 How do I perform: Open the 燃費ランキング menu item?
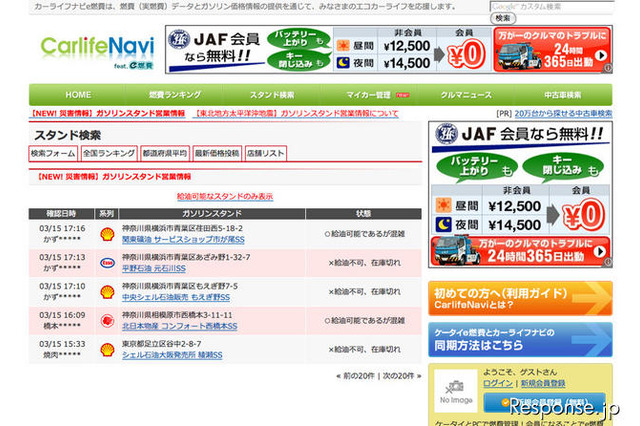(175, 95)
